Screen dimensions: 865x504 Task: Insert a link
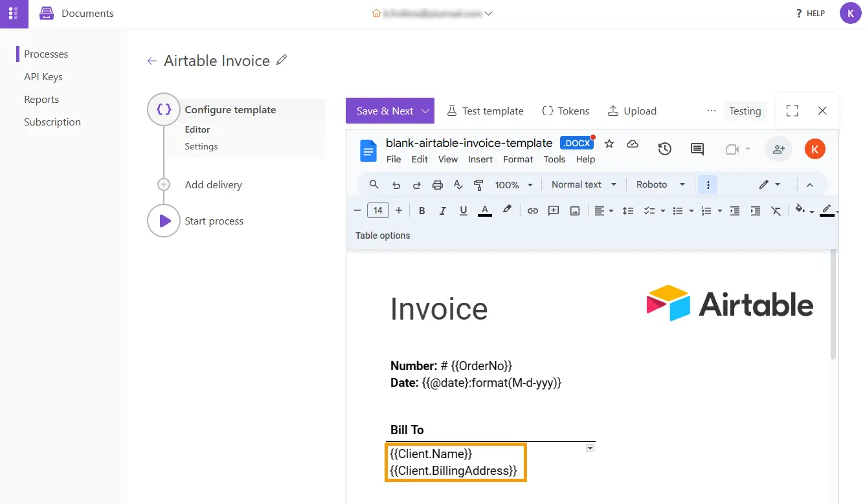(x=533, y=210)
